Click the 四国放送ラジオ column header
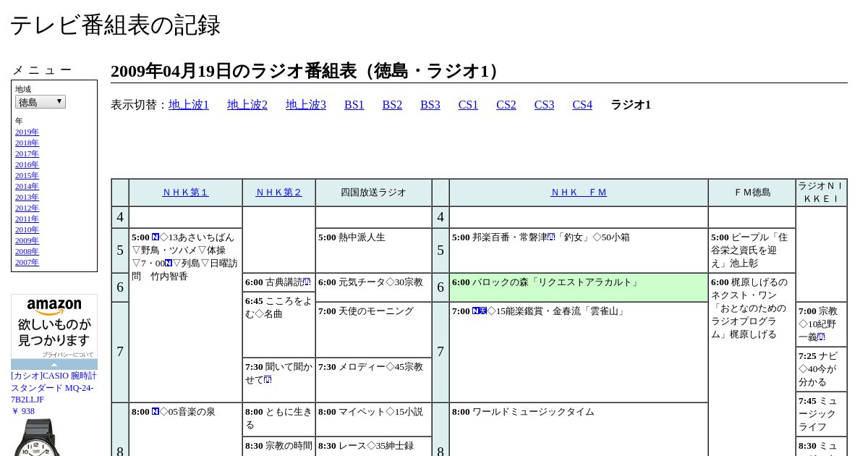The width and height of the screenshot is (868, 456). pos(373,193)
